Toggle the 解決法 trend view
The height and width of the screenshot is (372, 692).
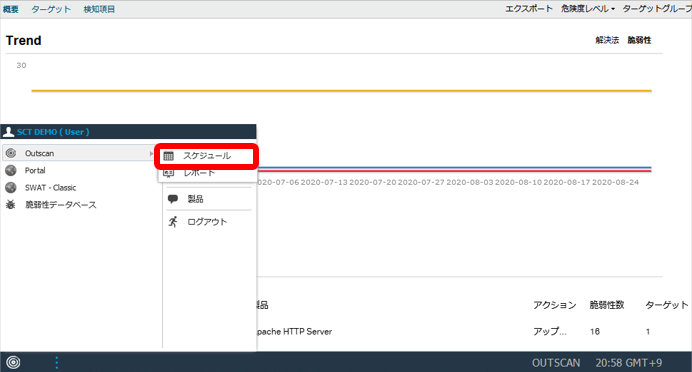point(607,40)
